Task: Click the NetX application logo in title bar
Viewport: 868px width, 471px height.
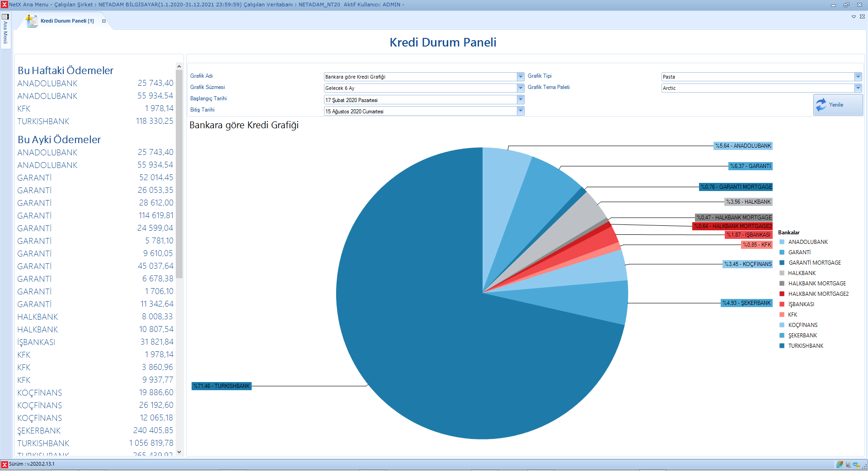Action: (x=5, y=5)
